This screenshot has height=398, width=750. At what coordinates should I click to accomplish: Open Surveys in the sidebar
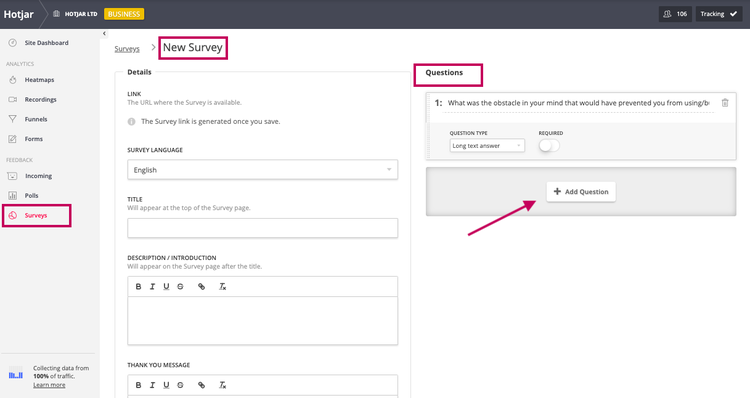[36, 215]
